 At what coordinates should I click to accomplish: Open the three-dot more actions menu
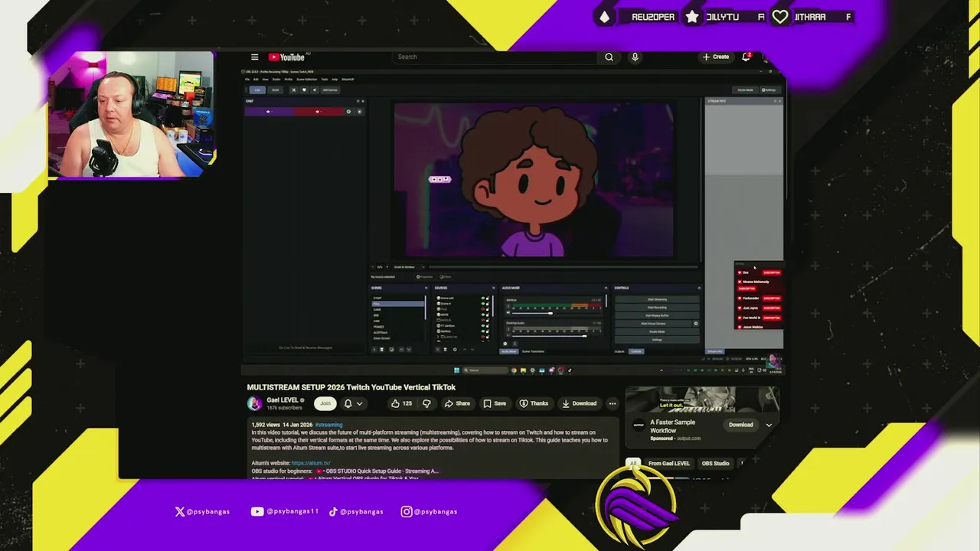[x=612, y=403]
